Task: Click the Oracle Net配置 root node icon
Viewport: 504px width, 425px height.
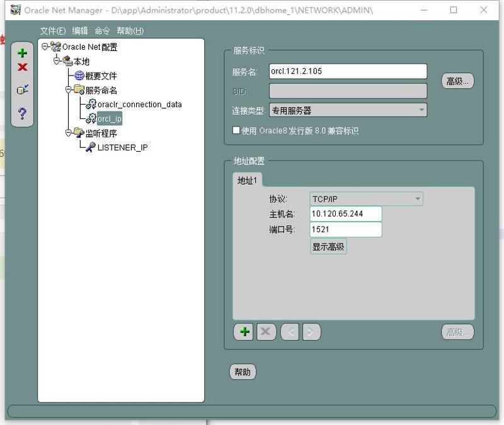Action: pos(55,47)
